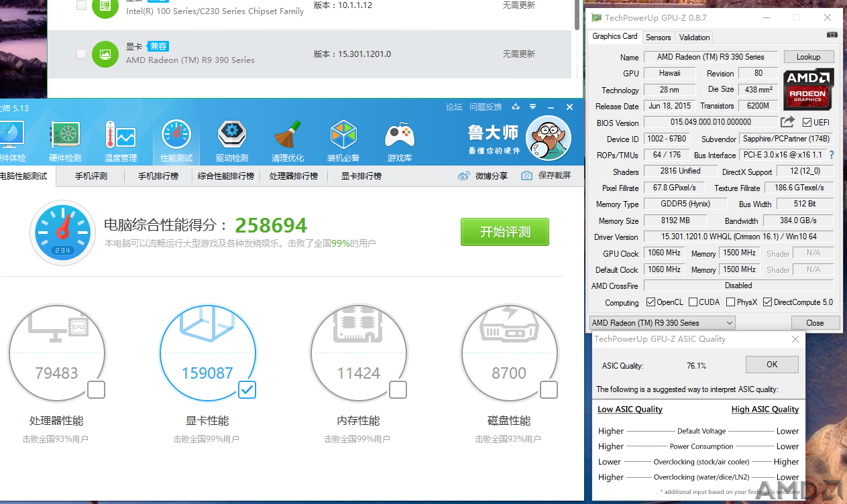Toggle the UEFI checkbox in GPU-Z
This screenshot has width=847, height=504.
point(807,123)
